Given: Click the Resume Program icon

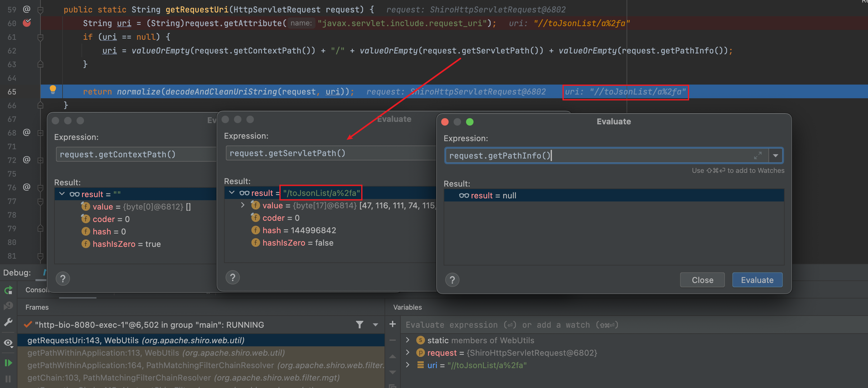Looking at the screenshot, I should pos(8,363).
